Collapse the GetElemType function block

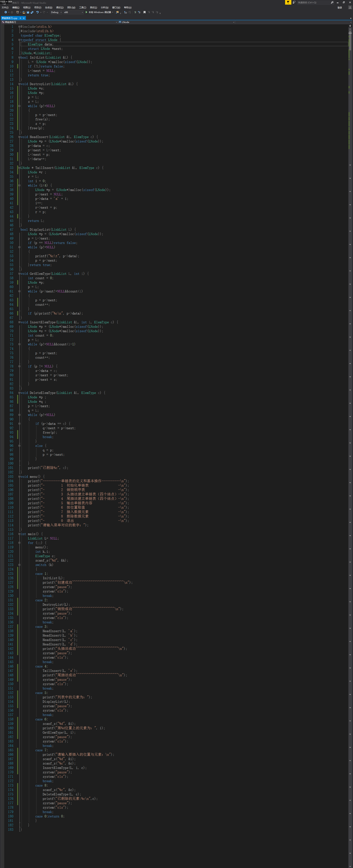19,274
